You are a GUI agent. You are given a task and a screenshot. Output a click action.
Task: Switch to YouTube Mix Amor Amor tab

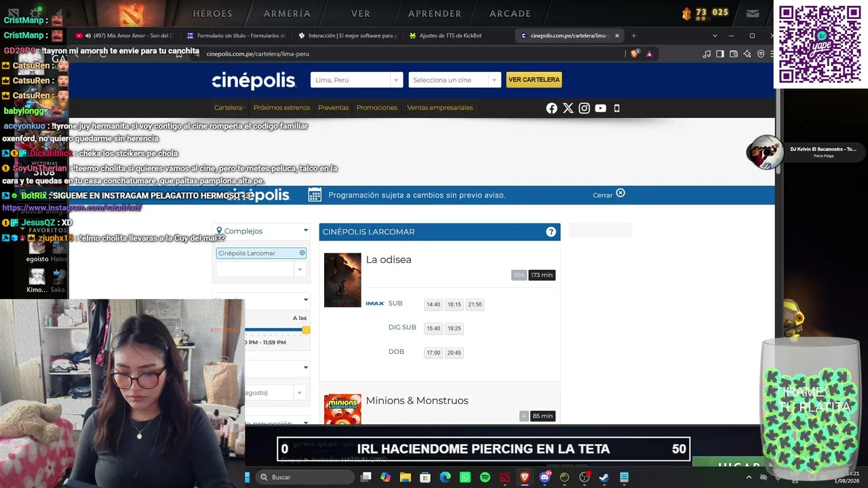pos(124,35)
